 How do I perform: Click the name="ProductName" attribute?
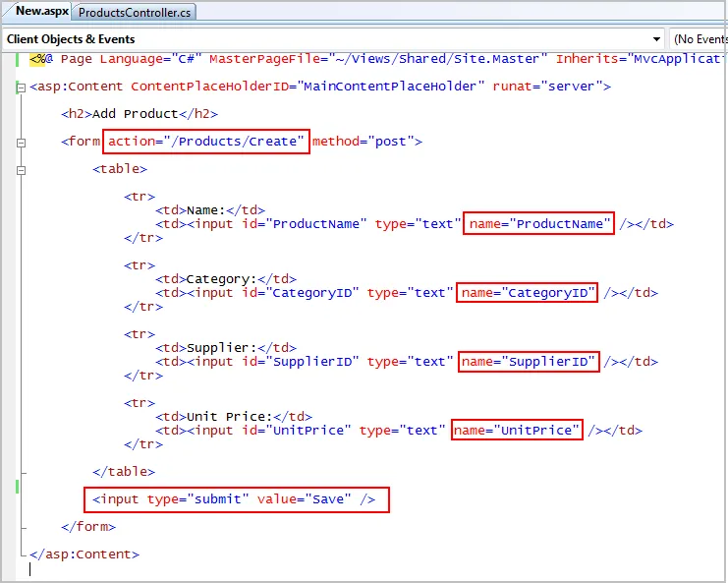click(x=538, y=224)
